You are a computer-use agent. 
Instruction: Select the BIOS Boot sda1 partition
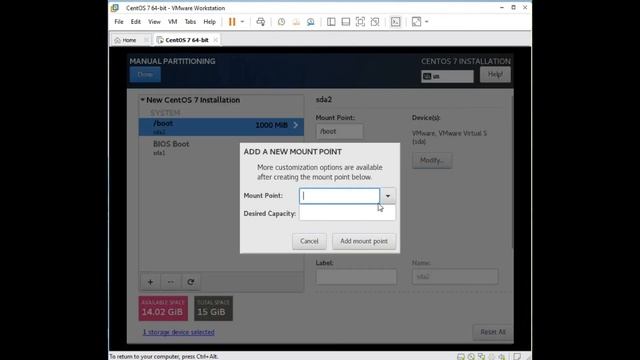(221, 148)
